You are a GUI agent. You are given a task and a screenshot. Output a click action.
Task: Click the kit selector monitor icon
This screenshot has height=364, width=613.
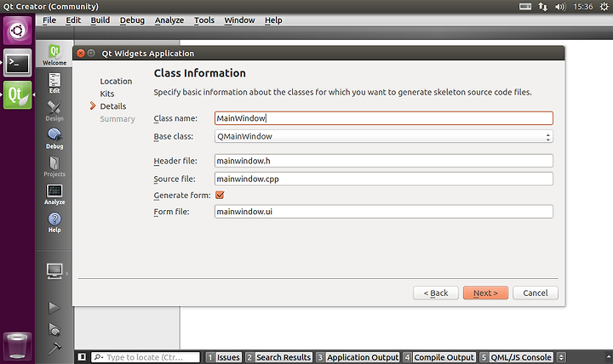click(54, 271)
